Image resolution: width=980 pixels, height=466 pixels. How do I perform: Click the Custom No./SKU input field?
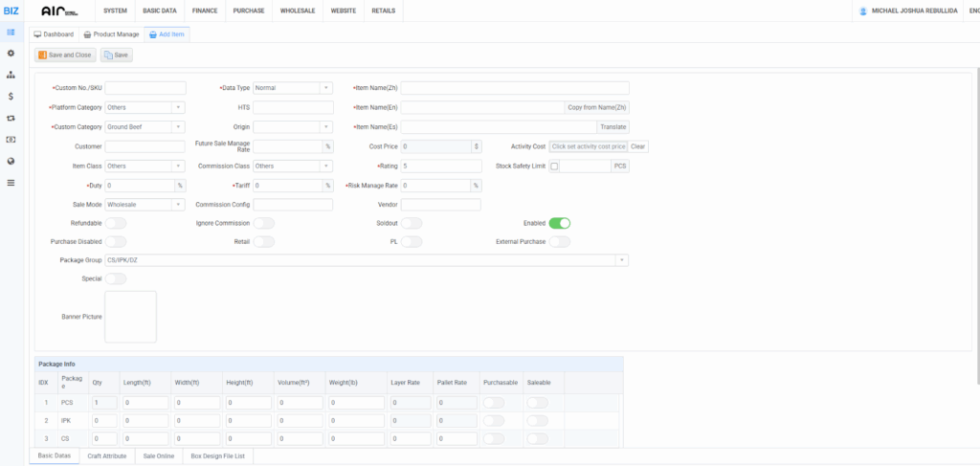(145, 88)
